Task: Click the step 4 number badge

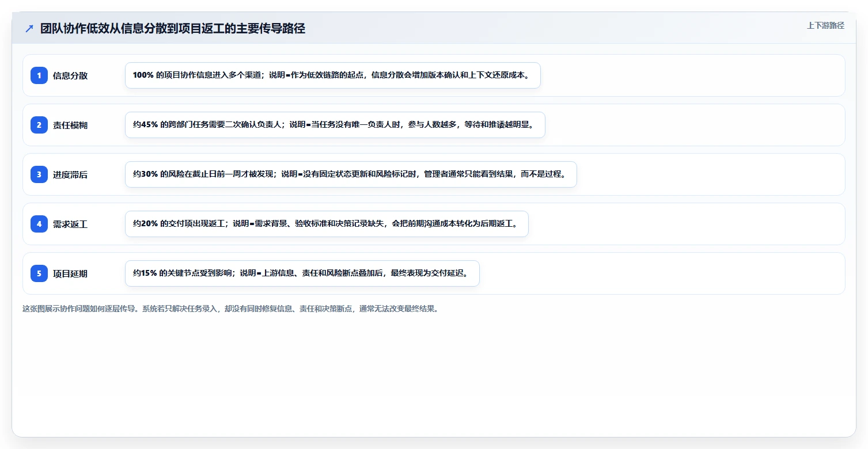Action: pos(39,224)
